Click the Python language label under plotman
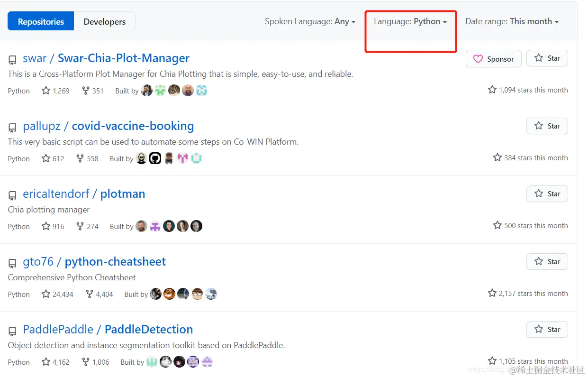The image size is (588, 378). 19,227
